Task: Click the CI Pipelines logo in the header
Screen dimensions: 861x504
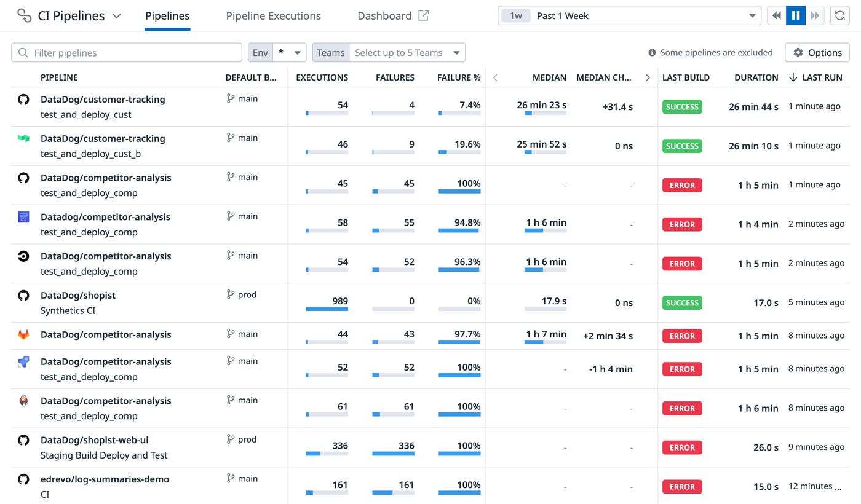Action: pos(25,15)
